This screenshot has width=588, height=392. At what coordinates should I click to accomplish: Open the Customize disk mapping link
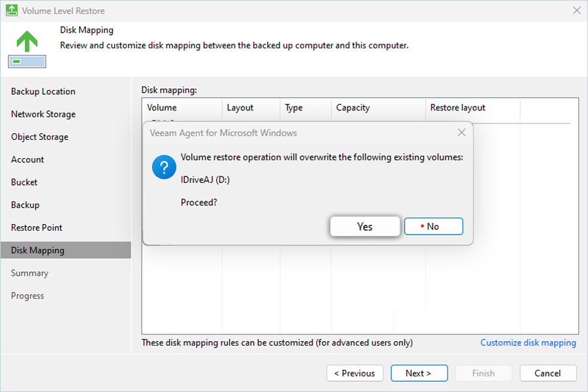tap(528, 342)
